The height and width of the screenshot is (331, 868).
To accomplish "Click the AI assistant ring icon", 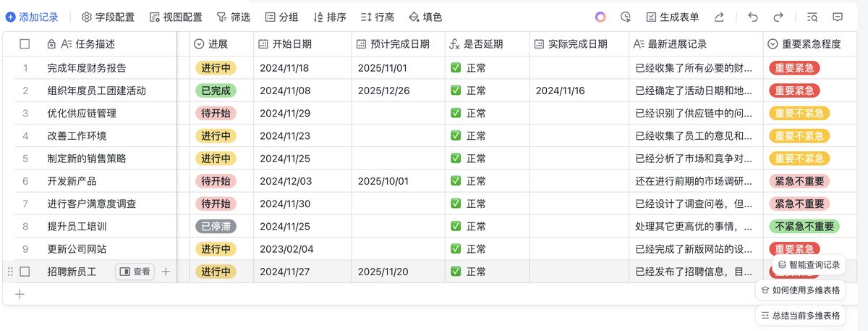I will pos(600,17).
